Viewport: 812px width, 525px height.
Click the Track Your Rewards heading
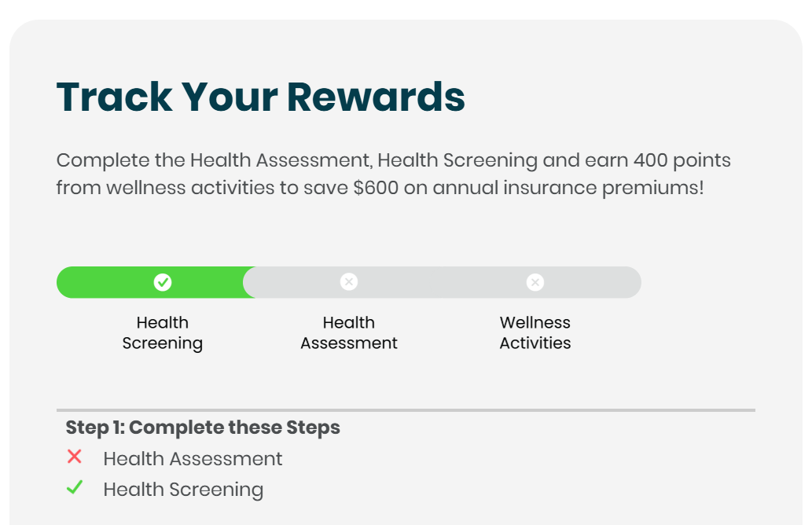260,96
